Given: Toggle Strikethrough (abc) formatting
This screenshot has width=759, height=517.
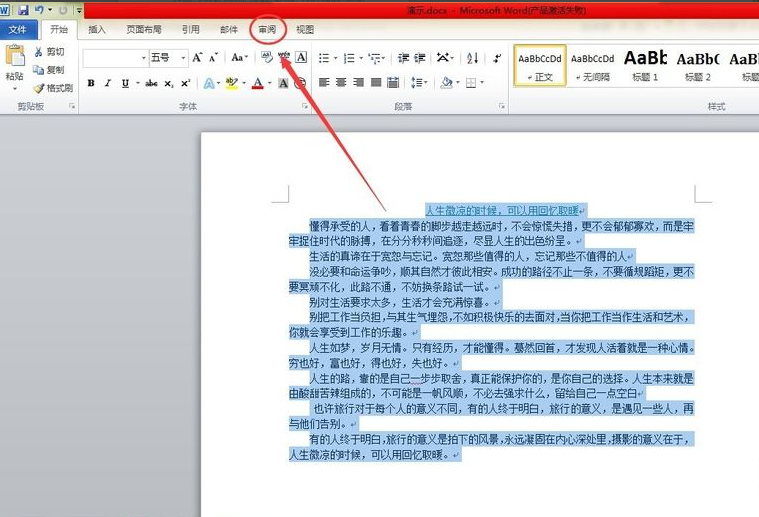Looking at the screenshot, I should (151, 83).
